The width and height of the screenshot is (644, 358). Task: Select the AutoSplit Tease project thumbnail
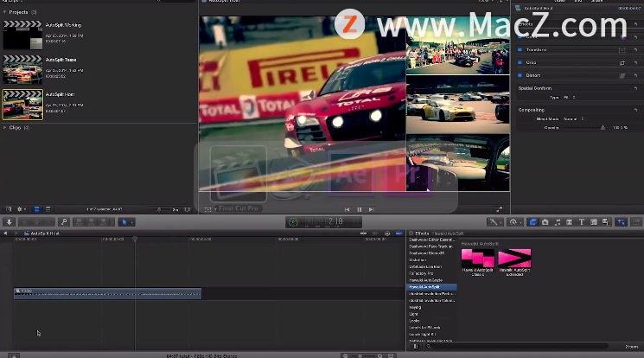[22, 69]
